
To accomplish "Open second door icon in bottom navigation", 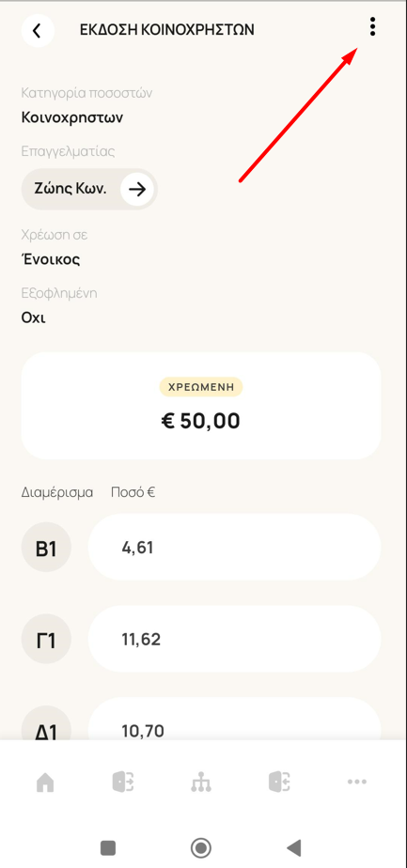I will tap(122, 783).
